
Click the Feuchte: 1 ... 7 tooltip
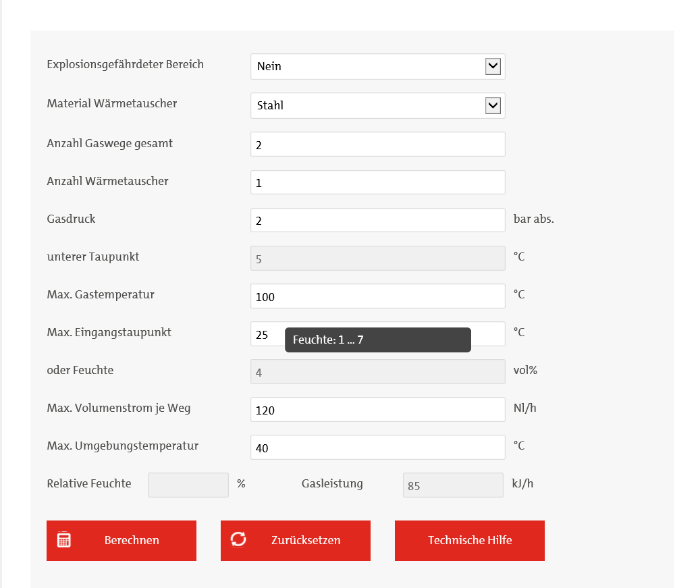coord(377,340)
